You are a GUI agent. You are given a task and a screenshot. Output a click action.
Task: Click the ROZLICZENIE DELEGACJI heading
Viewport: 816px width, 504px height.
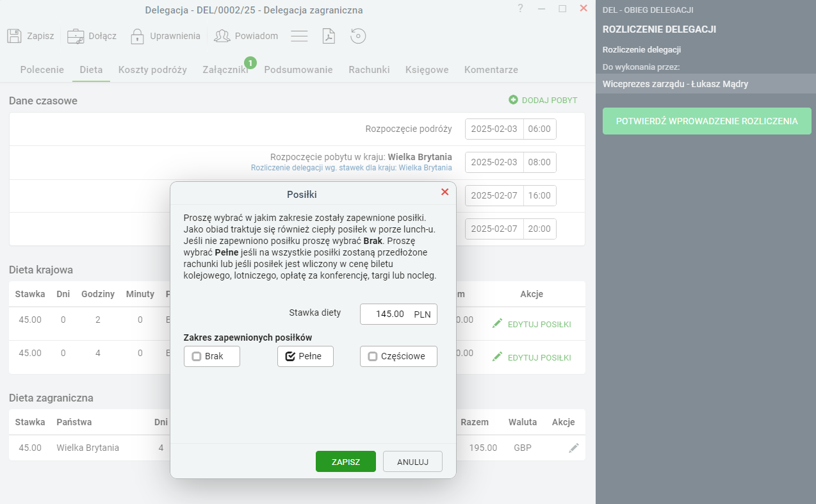coord(659,29)
